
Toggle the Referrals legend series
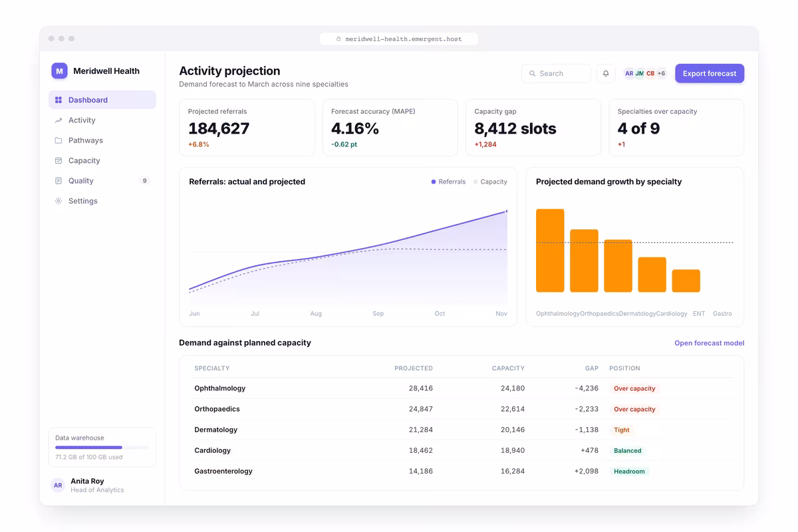coord(448,182)
